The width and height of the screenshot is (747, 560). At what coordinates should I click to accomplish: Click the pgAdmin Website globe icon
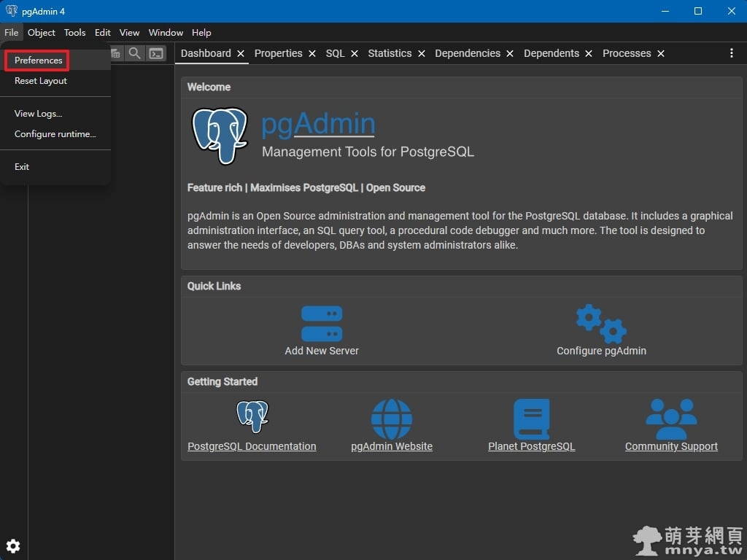tap(392, 419)
